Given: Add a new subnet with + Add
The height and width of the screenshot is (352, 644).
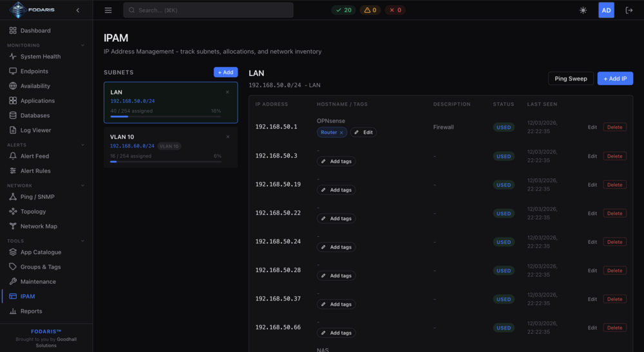Looking at the screenshot, I should click(225, 72).
